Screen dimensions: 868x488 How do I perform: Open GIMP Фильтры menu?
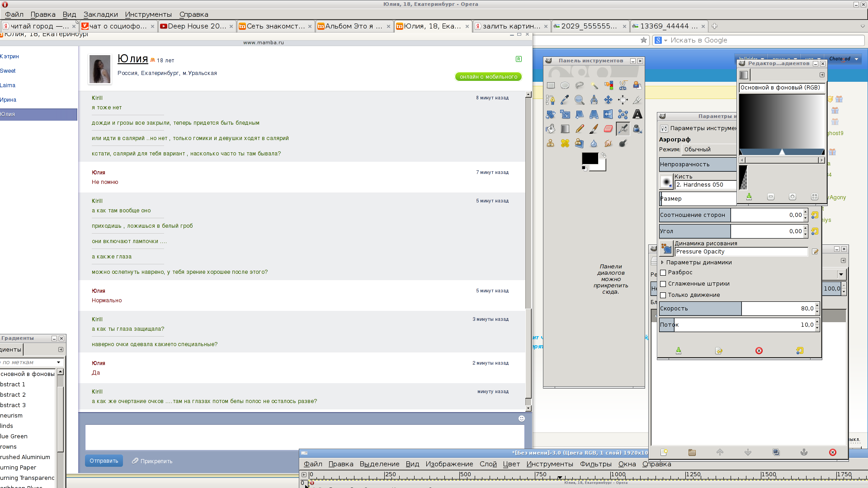(595, 464)
